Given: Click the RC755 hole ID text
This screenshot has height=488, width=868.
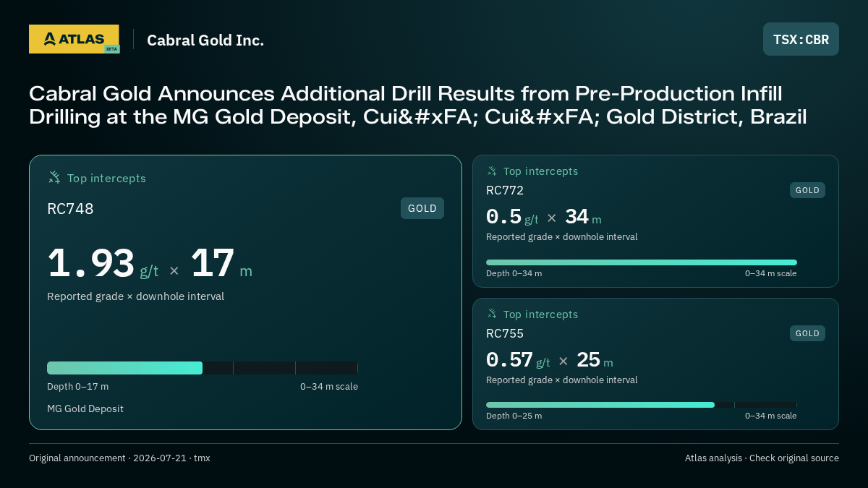Looking at the screenshot, I should pos(505,333).
